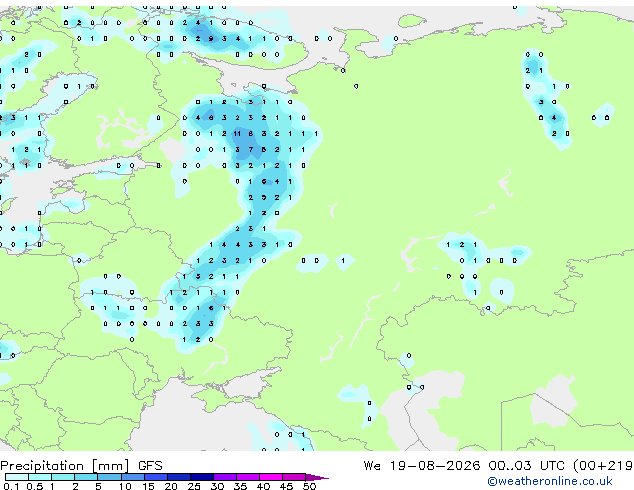Image resolution: width=634 pixels, height=490 pixels.
Task: Click the '30' legend scale label
Action: point(217,486)
